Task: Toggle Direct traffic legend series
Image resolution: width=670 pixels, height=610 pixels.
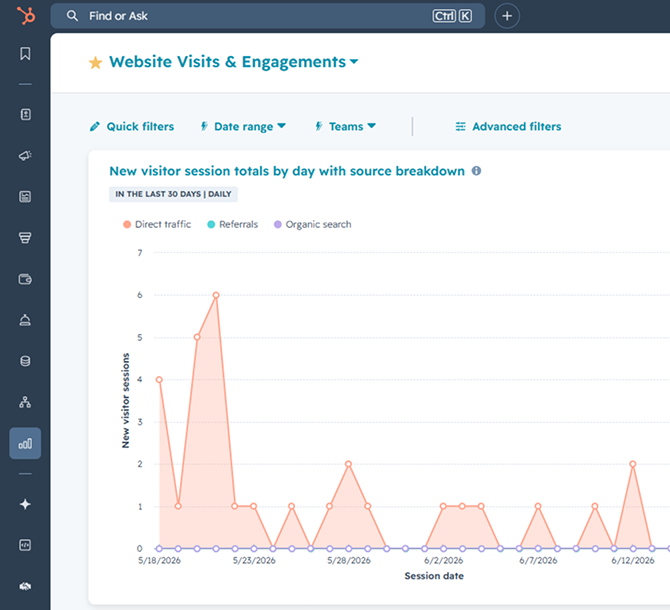Action: (x=157, y=224)
